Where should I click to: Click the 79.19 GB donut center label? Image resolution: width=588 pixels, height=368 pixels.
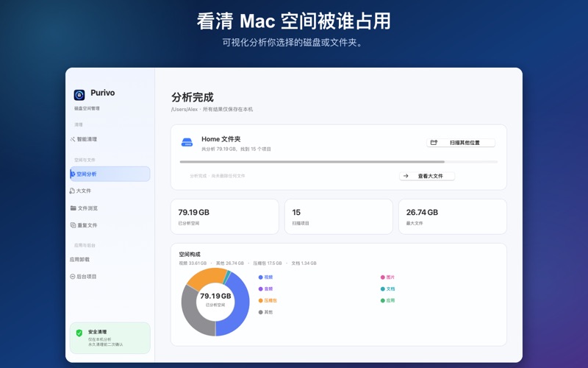pyautogui.click(x=215, y=297)
